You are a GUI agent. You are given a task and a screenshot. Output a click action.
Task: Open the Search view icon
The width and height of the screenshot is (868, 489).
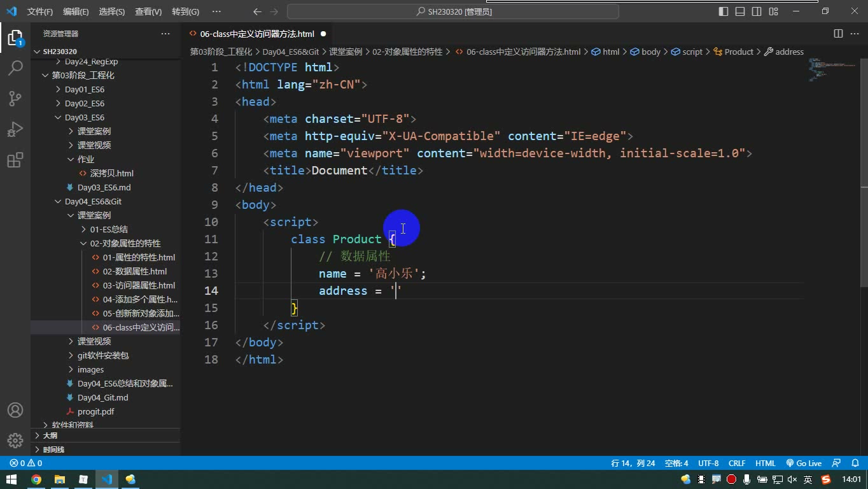tap(15, 67)
